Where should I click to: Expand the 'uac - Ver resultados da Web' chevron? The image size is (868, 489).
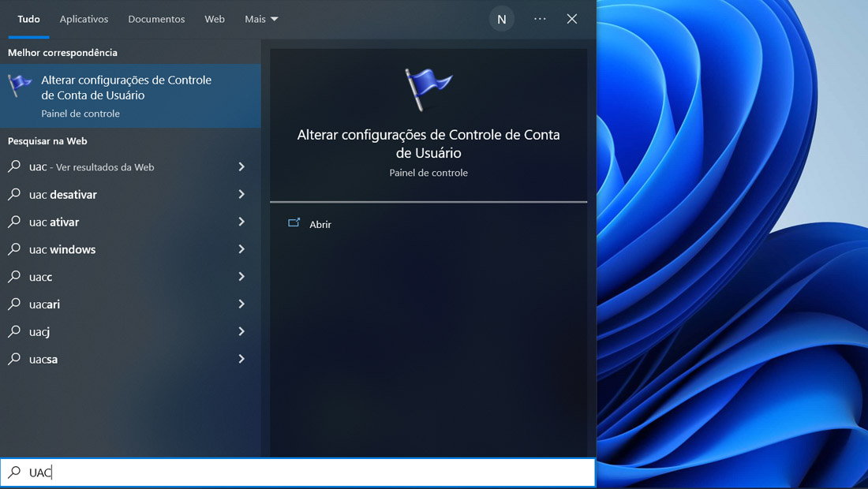(241, 166)
